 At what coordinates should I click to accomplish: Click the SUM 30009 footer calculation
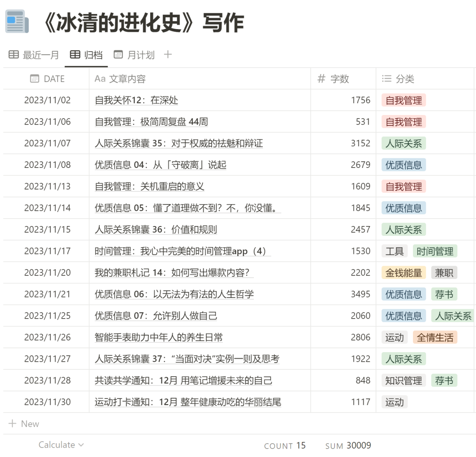[x=348, y=445]
